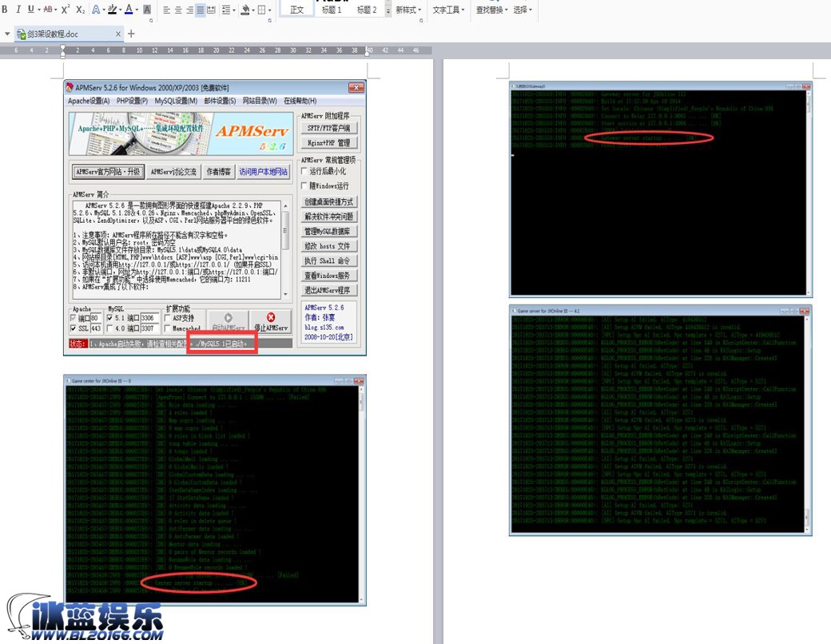Apply the 标题 1 style
This screenshot has width=831, height=644.
332,10
